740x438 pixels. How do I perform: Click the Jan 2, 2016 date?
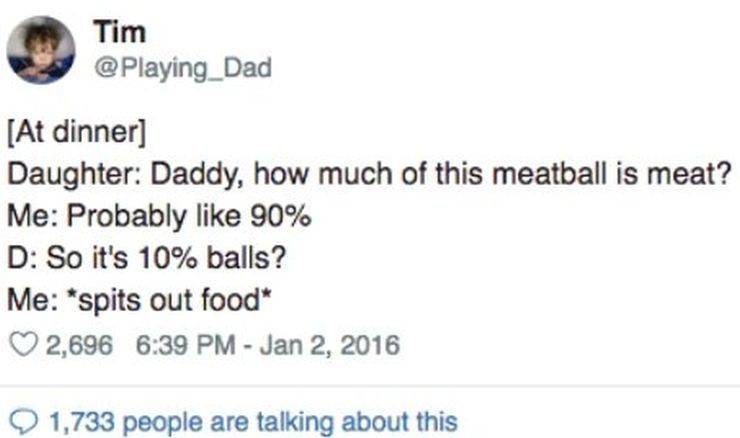pos(318,347)
